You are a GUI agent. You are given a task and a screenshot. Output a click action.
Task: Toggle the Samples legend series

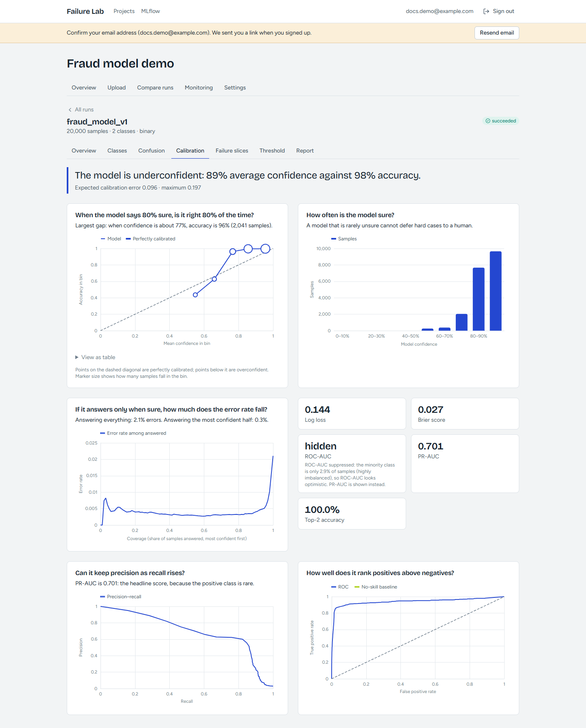click(344, 239)
